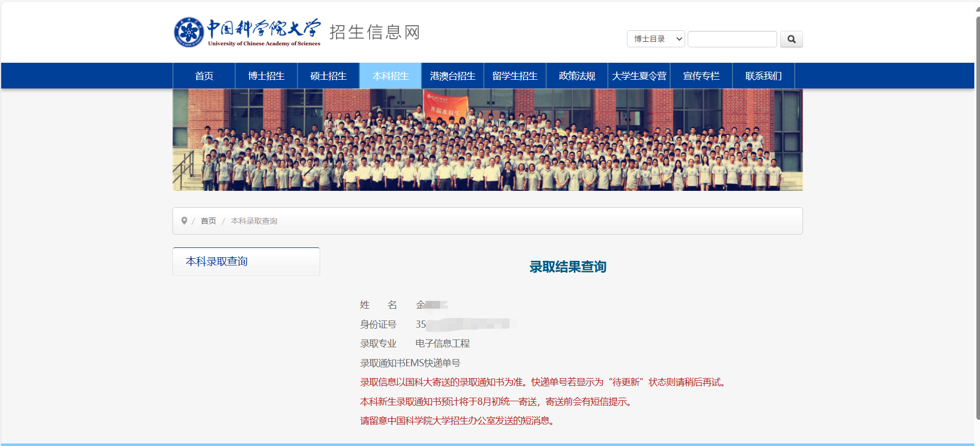Click the 身份证号 label
Viewport: 980px width, 446px height.
click(378, 325)
